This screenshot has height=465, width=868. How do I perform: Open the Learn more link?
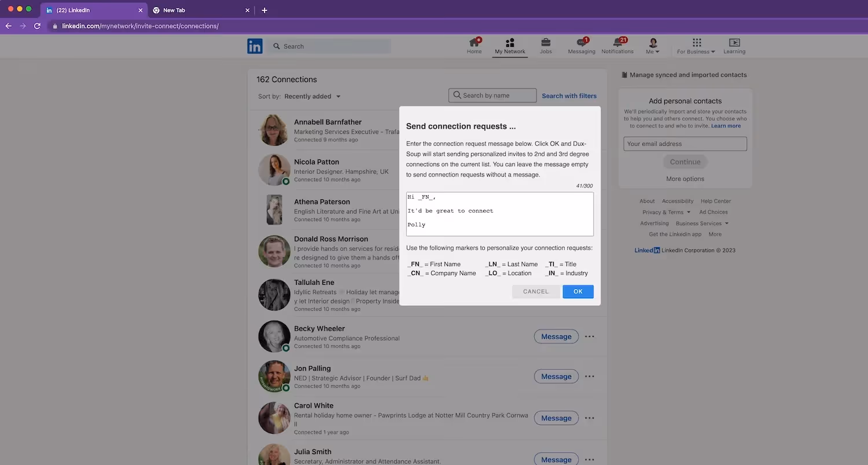pyautogui.click(x=726, y=126)
